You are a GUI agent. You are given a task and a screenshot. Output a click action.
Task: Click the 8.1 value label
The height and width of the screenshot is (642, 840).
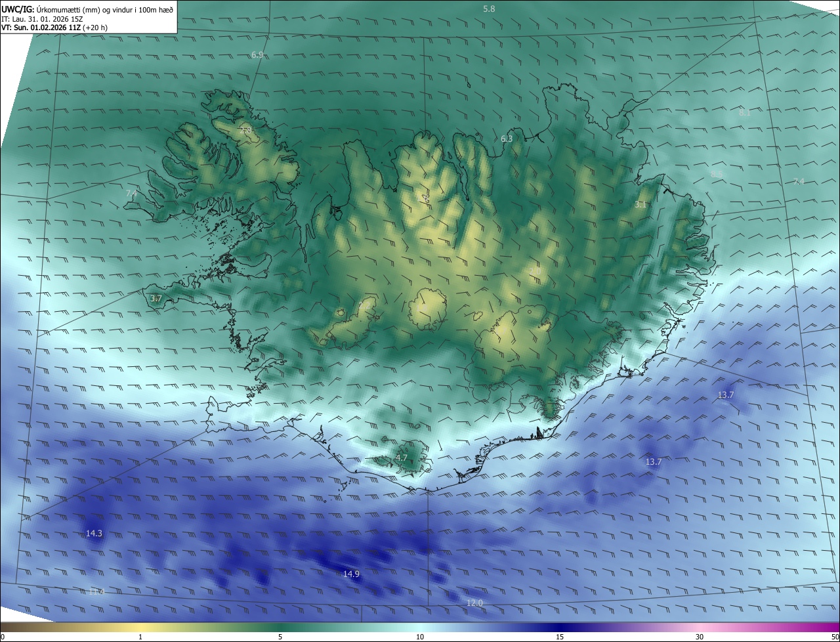745,112
